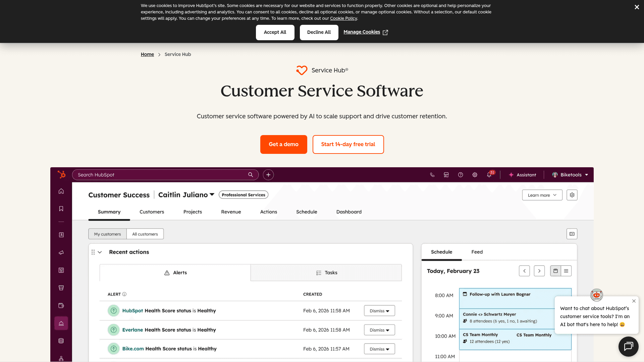Click the Recent actions drag handle
This screenshot has height=362, width=644.
click(93, 252)
